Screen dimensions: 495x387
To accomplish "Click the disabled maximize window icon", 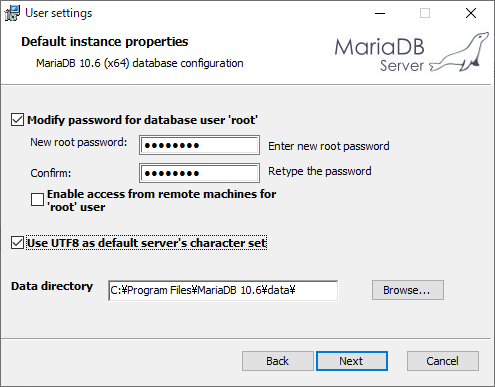I will pyautogui.click(x=425, y=13).
